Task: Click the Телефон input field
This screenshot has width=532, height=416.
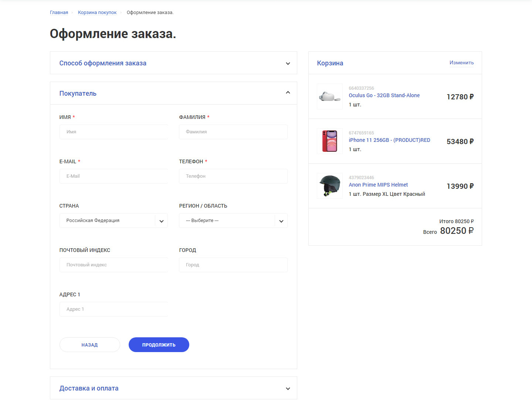Action: point(233,176)
